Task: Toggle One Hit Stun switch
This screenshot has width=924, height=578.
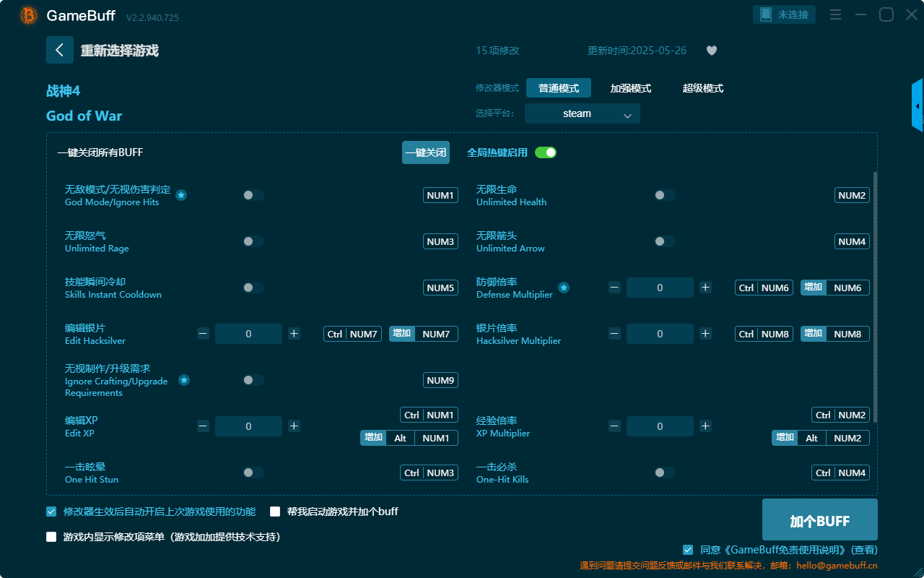Action: [x=253, y=473]
